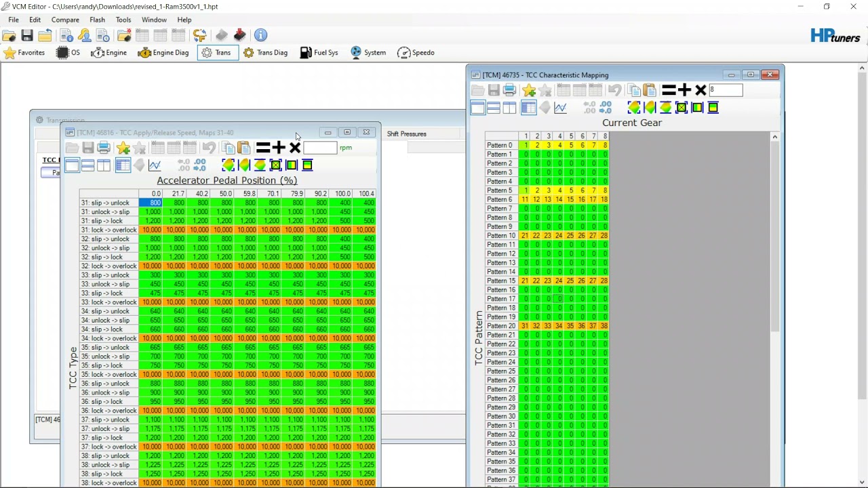Print the TCC Characteristic Mapping table

[x=510, y=90]
